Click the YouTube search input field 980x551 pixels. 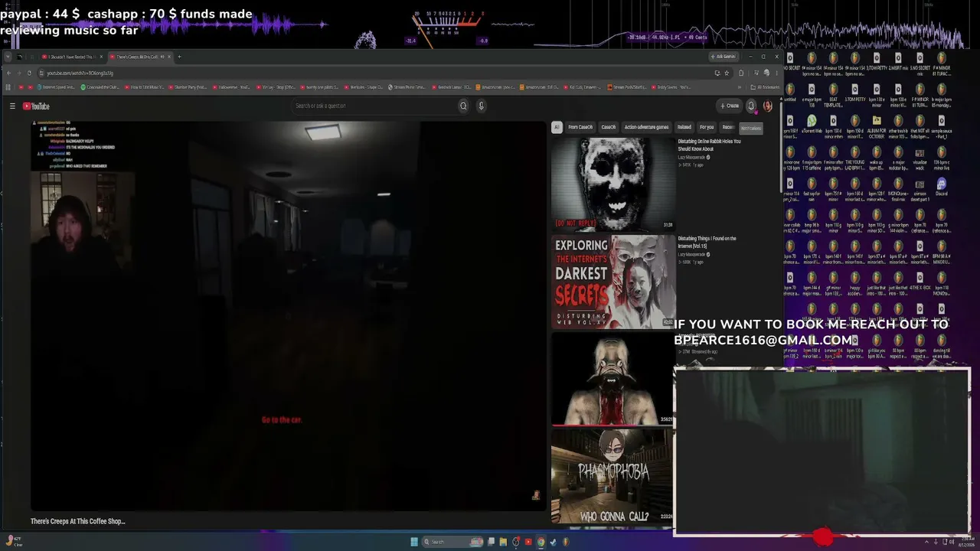374,106
